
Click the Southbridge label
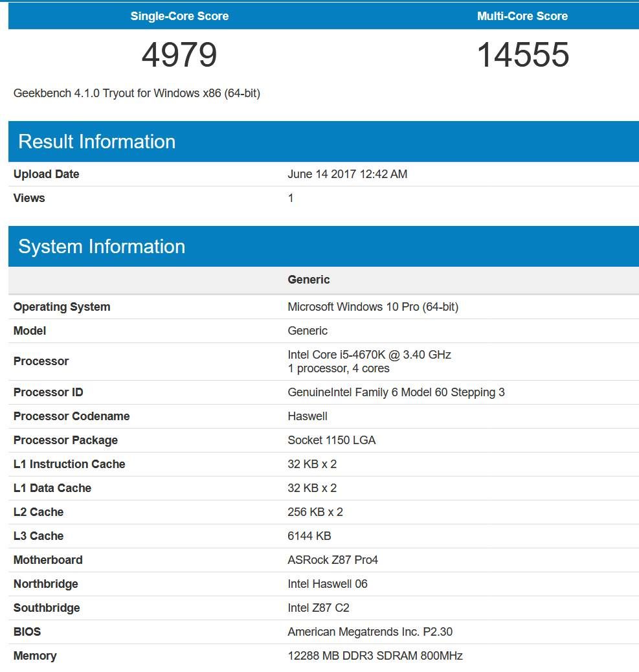pos(47,608)
